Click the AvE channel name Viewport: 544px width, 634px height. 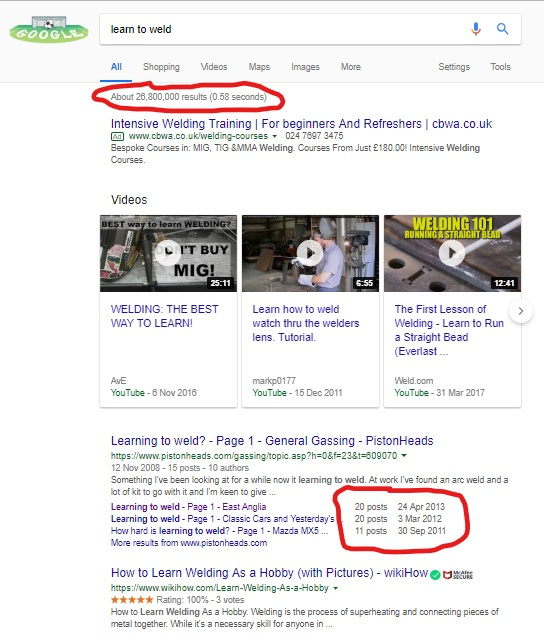point(119,380)
